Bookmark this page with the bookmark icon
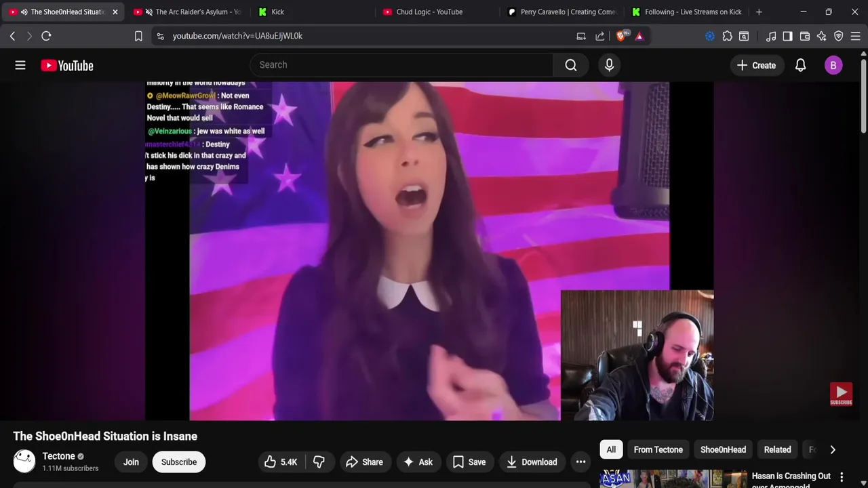 pos(138,36)
